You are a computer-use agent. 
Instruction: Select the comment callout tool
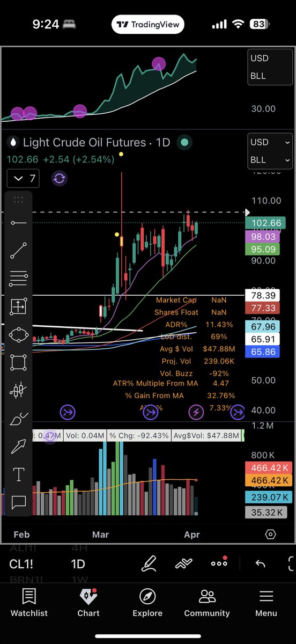coord(19,503)
